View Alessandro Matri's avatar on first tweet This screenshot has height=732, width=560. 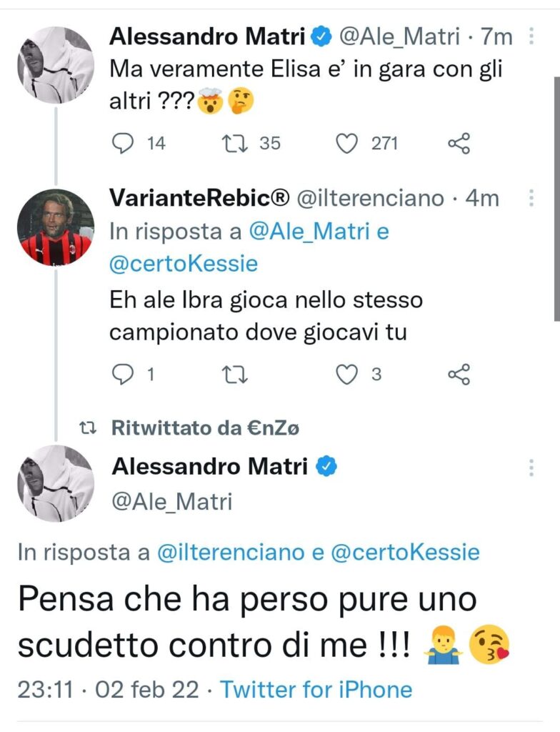click(55, 65)
